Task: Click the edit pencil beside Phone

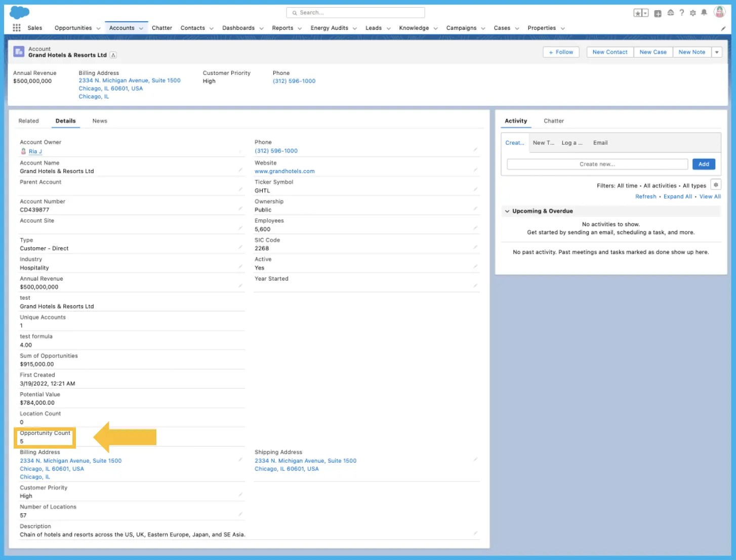Action: [476, 149]
